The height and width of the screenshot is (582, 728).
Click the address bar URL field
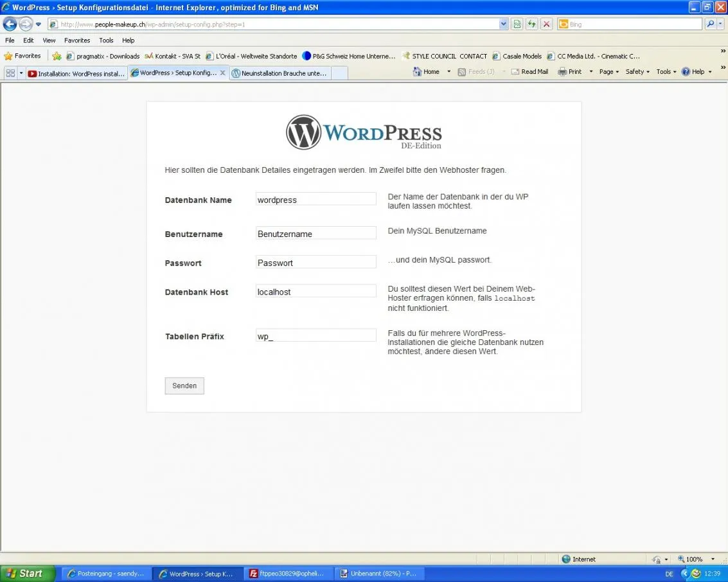pos(274,24)
